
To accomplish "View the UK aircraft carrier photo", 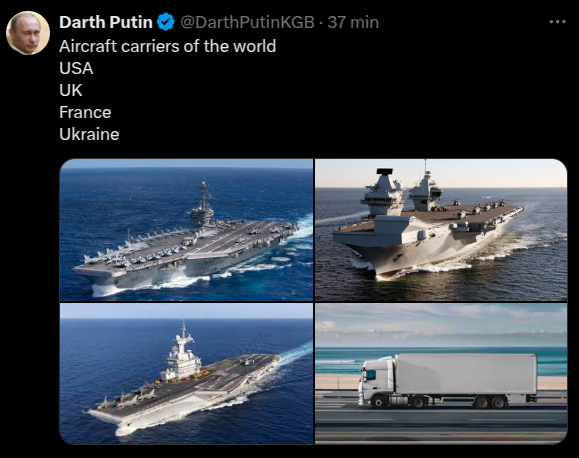I will 441,230.
